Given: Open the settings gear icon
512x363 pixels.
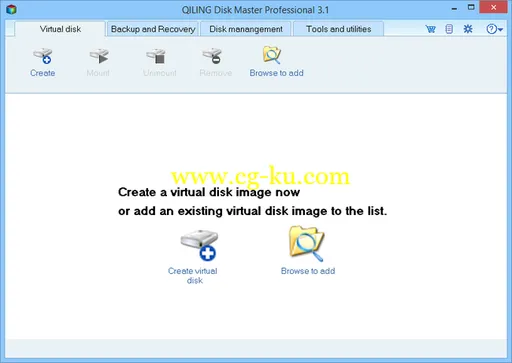Looking at the screenshot, I should [x=468, y=29].
